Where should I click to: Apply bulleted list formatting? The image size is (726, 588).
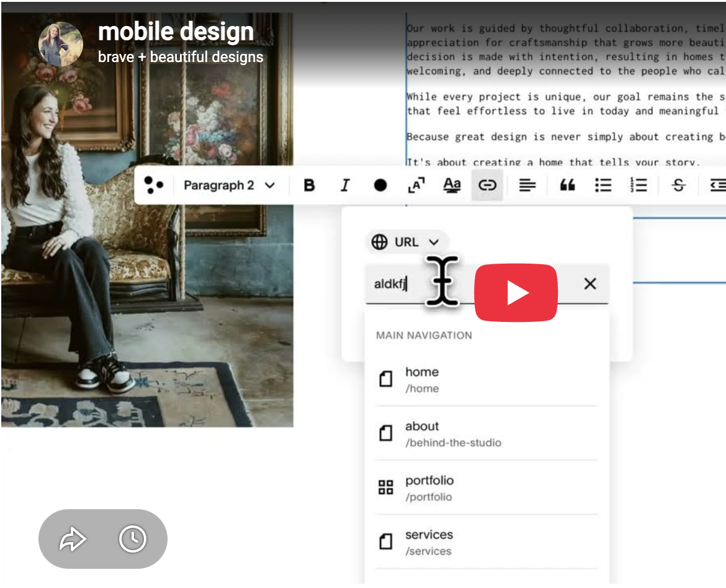click(603, 185)
